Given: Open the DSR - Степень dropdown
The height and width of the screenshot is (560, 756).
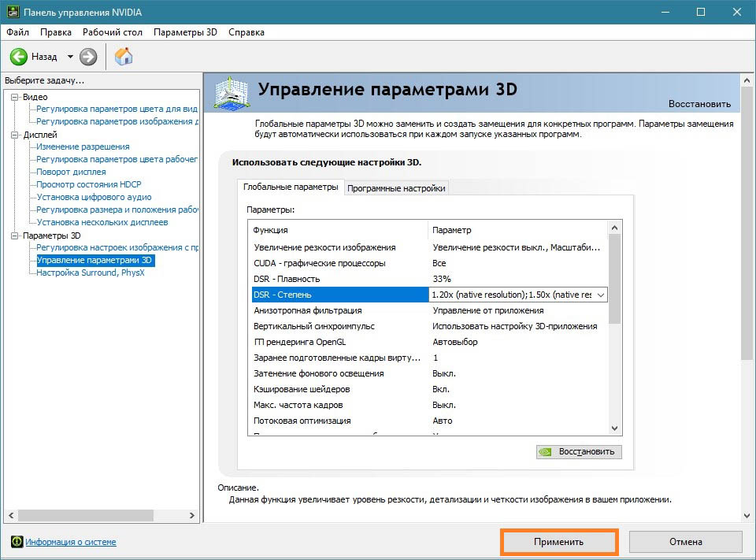Looking at the screenshot, I should point(601,295).
